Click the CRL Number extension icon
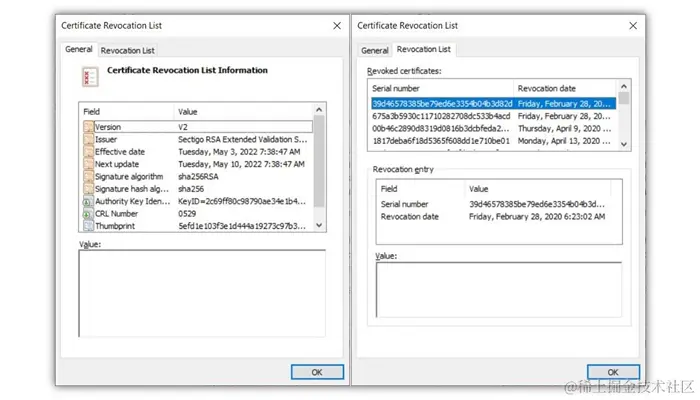Image resolution: width=700 pixels, height=400 pixels. (88, 214)
